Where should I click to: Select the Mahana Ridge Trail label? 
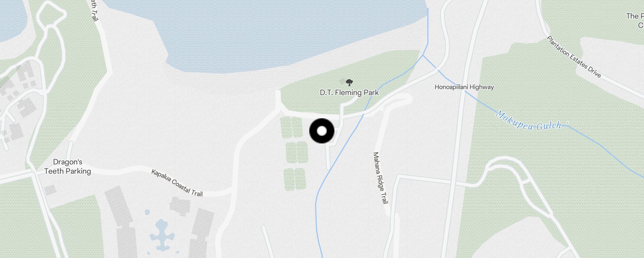click(x=380, y=178)
